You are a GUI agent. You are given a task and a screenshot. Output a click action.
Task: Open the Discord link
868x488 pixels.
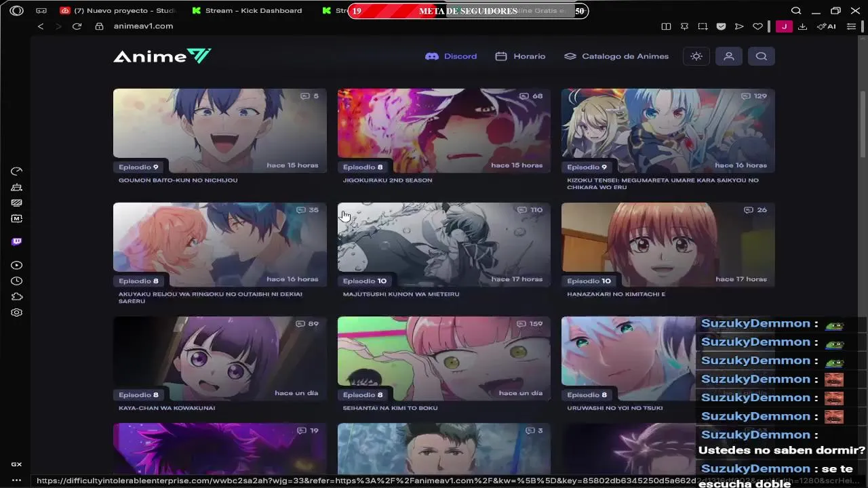point(451,56)
